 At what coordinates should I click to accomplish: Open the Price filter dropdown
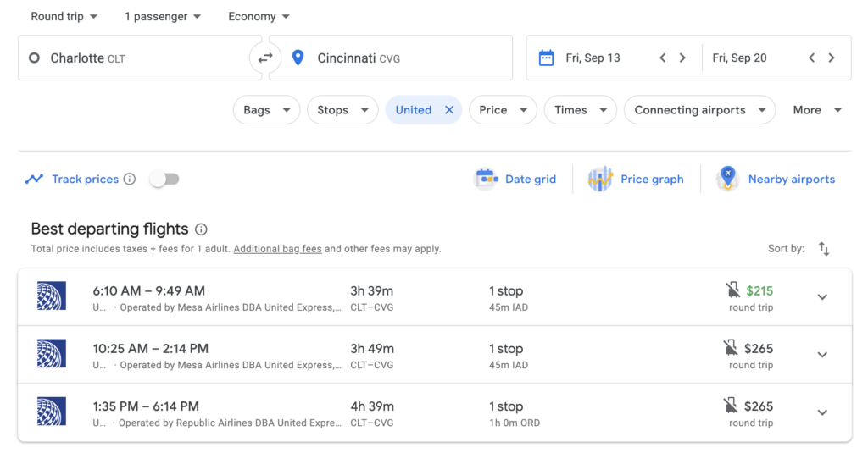point(503,110)
